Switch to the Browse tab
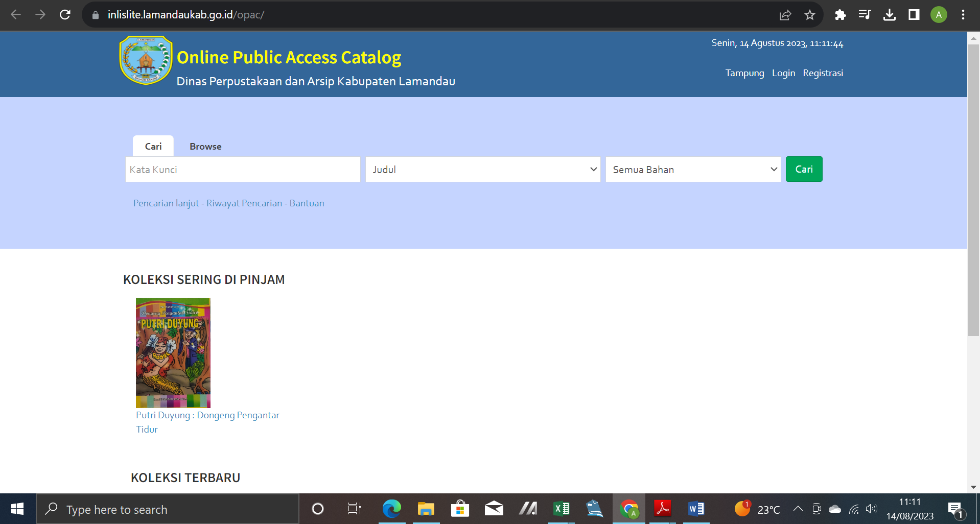Viewport: 980px width, 524px height. click(205, 147)
